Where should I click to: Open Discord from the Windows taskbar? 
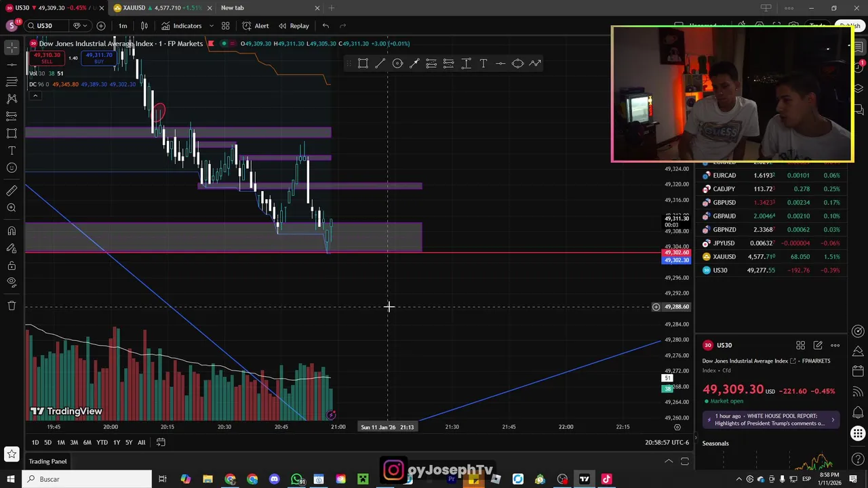pos(274,479)
